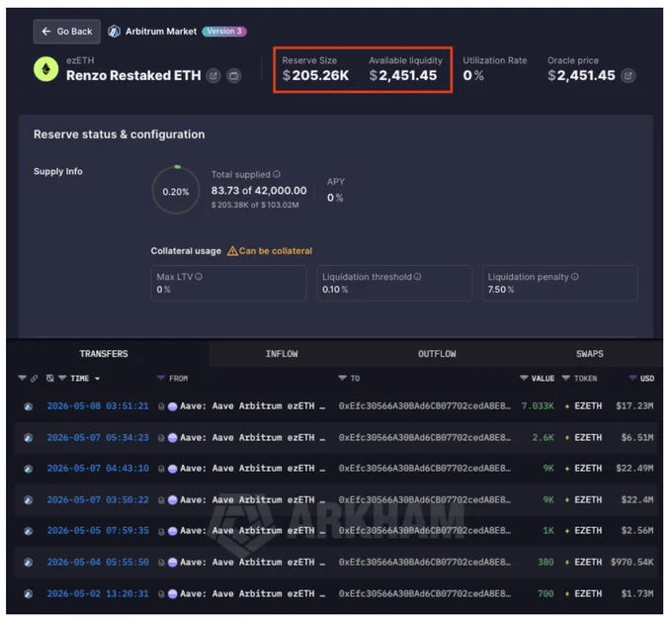Click the Liquidation threshold info icon
This screenshot has height=622, width=672.
click(x=417, y=277)
